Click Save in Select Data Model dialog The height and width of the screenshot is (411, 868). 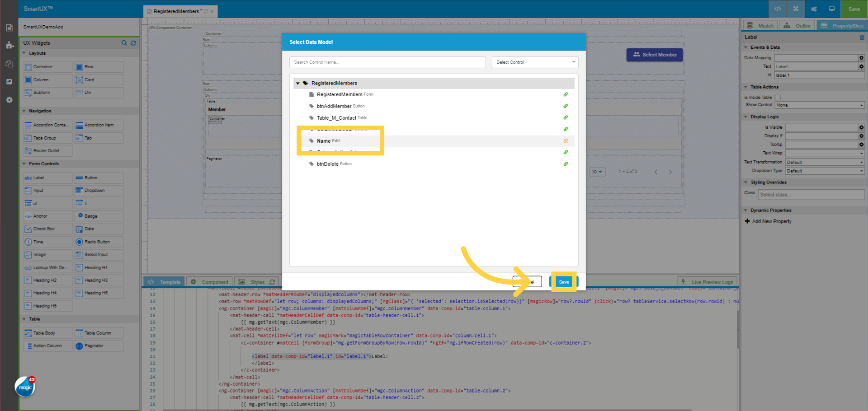[x=564, y=282]
